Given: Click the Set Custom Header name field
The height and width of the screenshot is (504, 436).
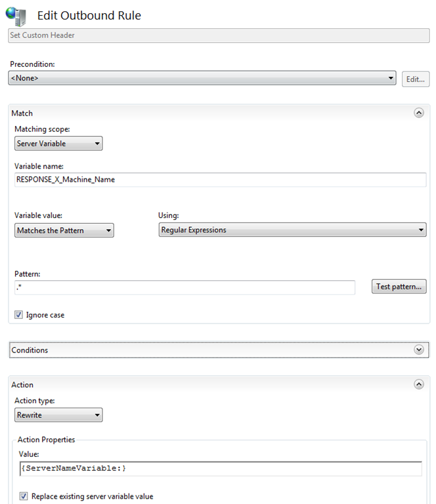Looking at the screenshot, I should [219, 35].
